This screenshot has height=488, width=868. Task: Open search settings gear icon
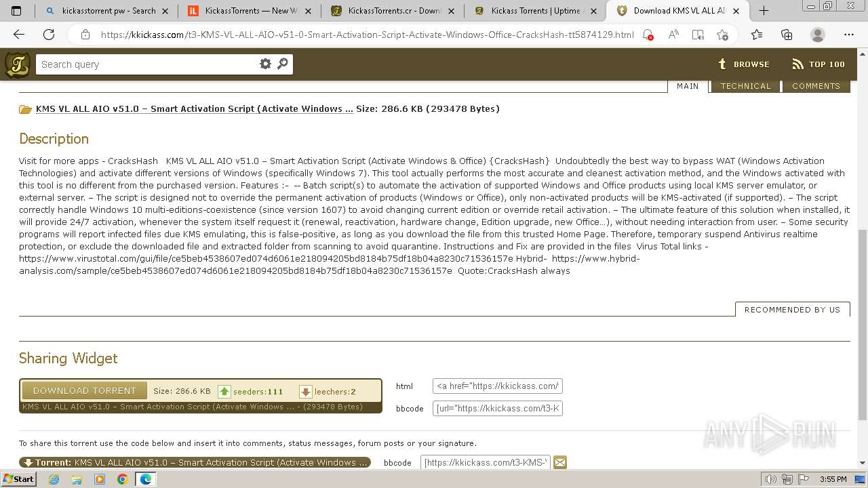click(x=265, y=64)
